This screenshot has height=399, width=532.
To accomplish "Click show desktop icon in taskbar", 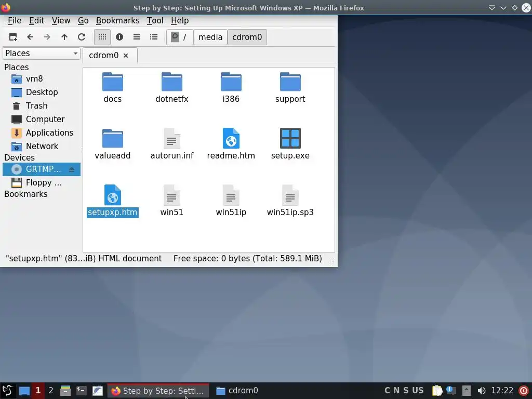I will point(24,391).
